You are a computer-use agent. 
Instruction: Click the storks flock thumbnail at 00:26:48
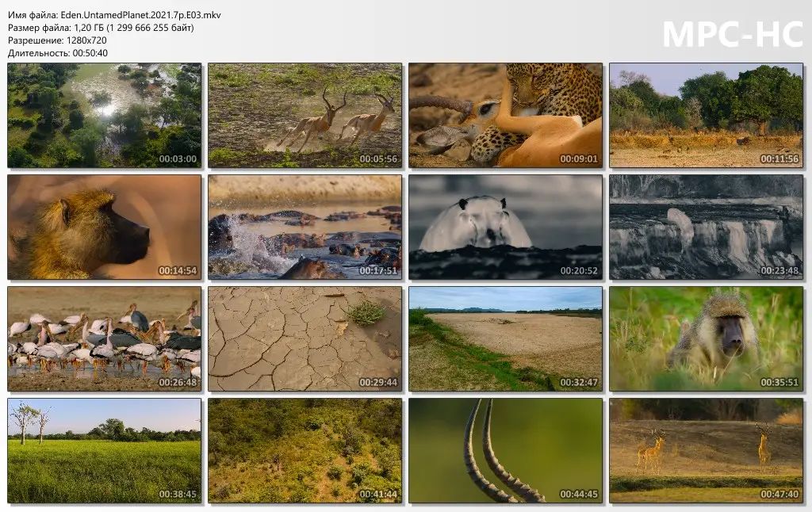[x=105, y=339]
